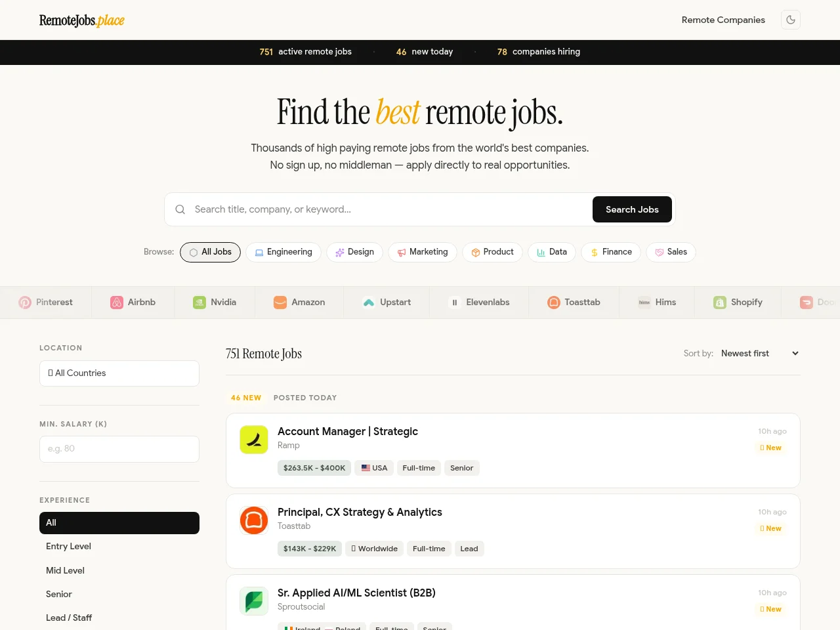Image resolution: width=840 pixels, height=630 pixels.
Task: Browse the Product category
Action: click(x=492, y=252)
